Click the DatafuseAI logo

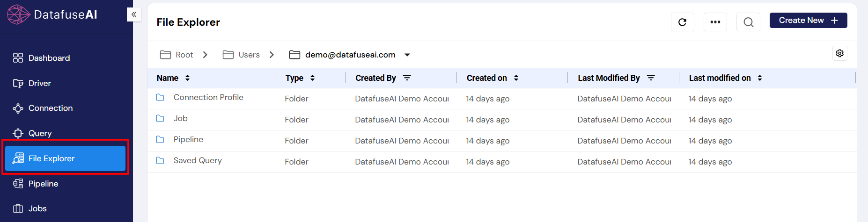click(x=52, y=14)
